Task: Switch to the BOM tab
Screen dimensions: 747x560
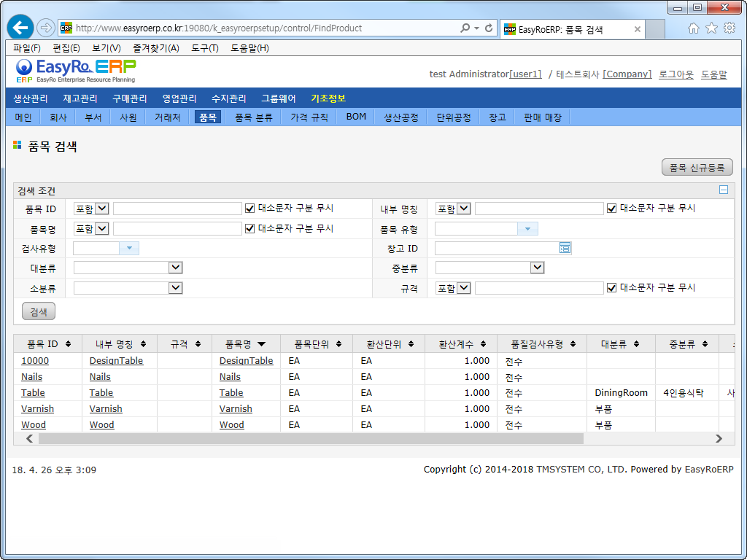Action: point(356,117)
